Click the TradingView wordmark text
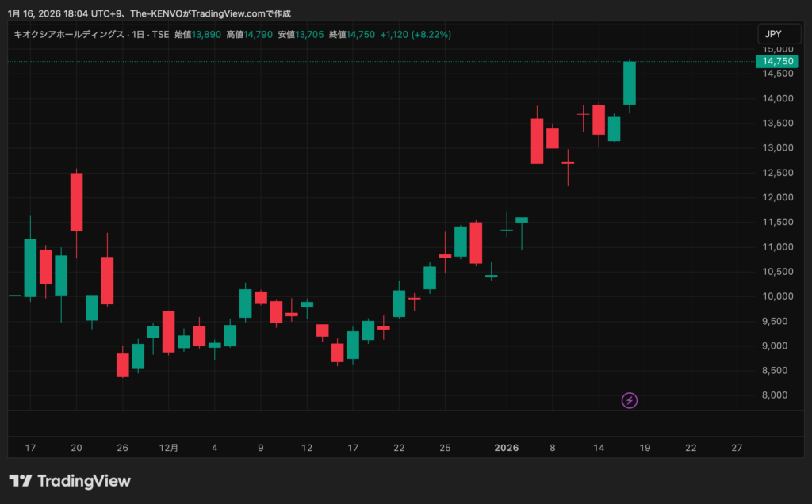The image size is (812, 504). [x=84, y=481]
